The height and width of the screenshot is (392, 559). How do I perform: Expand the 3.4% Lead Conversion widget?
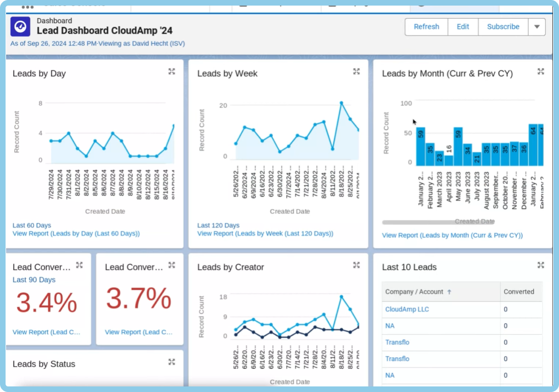coord(79,265)
